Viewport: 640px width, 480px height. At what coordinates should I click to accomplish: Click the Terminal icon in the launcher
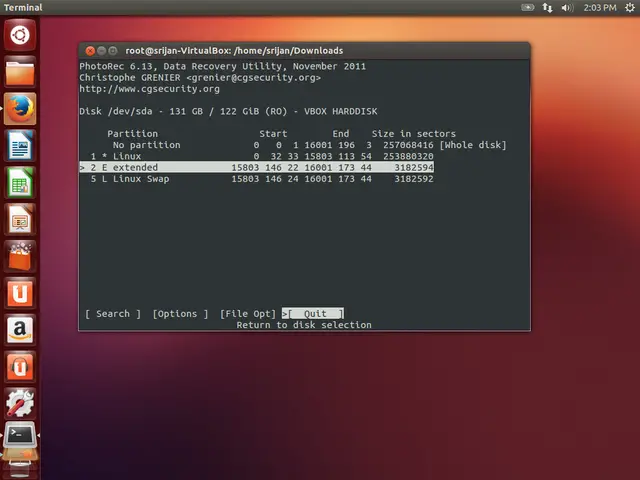tap(20, 435)
